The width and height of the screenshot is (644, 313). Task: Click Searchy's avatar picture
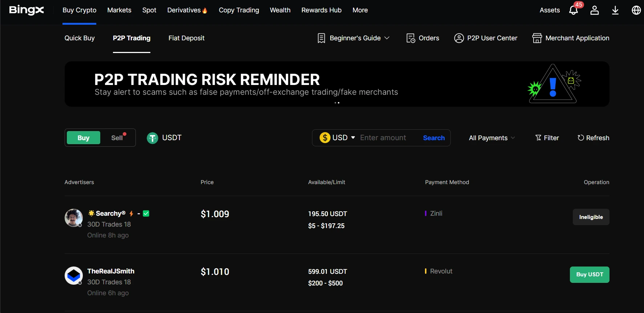tap(74, 218)
